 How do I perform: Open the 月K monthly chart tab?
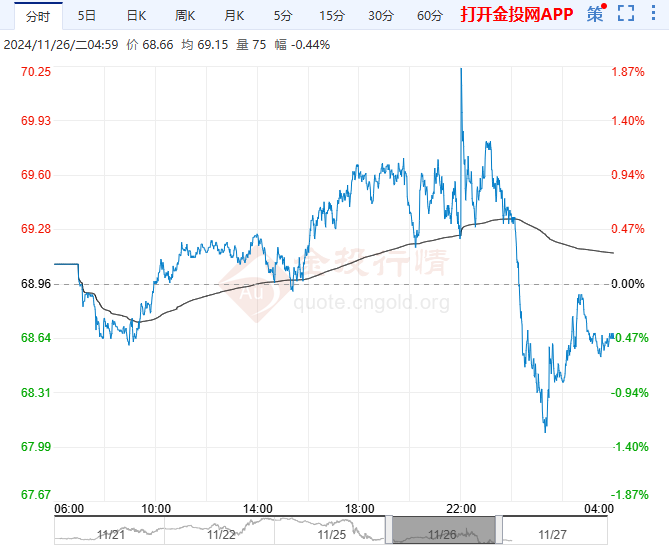pos(234,15)
